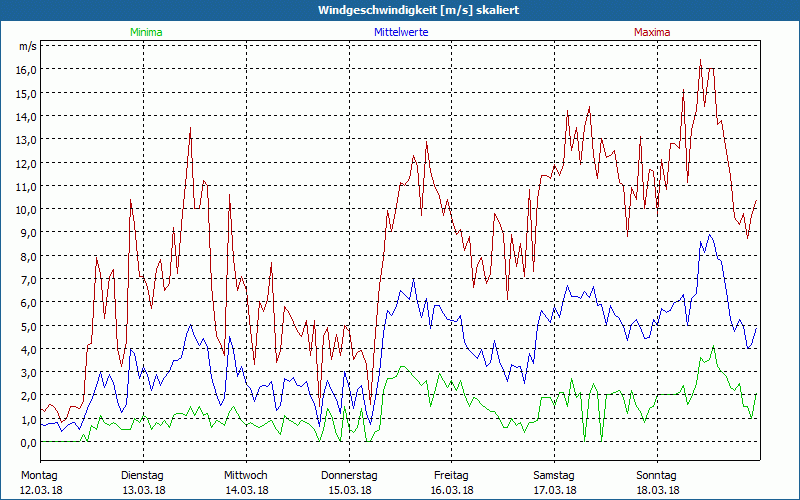
Task: Select the "Samstag" day label
Action: coord(554,475)
